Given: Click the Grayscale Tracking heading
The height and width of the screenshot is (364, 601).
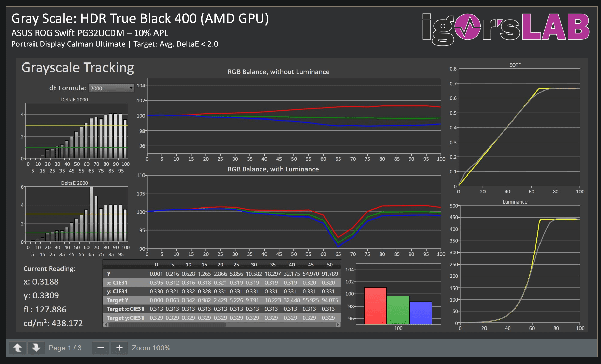Looking at the screenshot, I should click(78, 68).
